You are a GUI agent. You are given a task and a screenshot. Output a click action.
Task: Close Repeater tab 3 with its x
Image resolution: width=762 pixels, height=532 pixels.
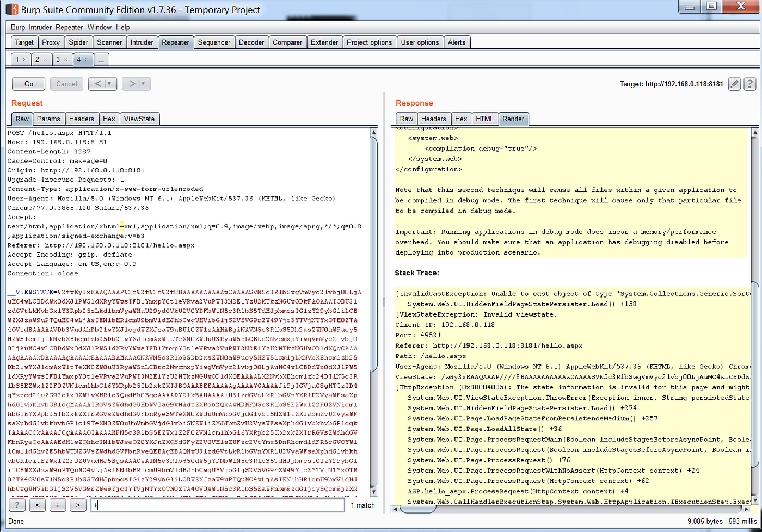tap(66, 59)
